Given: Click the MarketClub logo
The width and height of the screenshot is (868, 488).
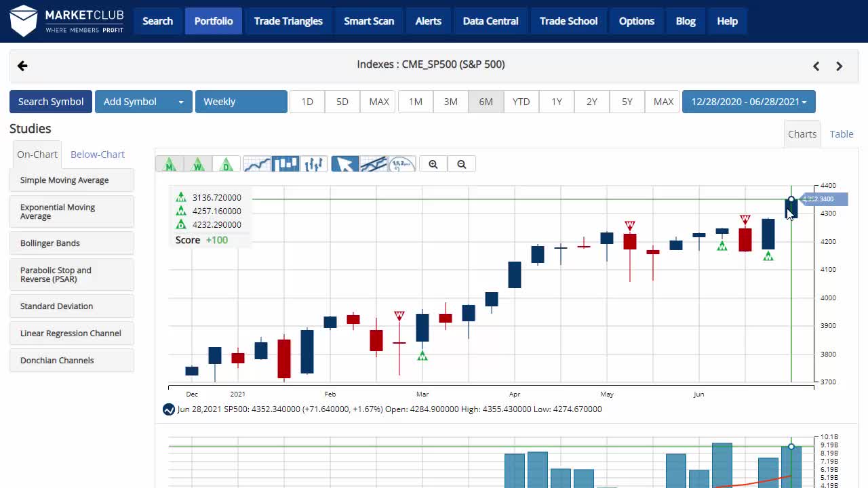Looking at the screenshot, I should [x=66, y=21].
